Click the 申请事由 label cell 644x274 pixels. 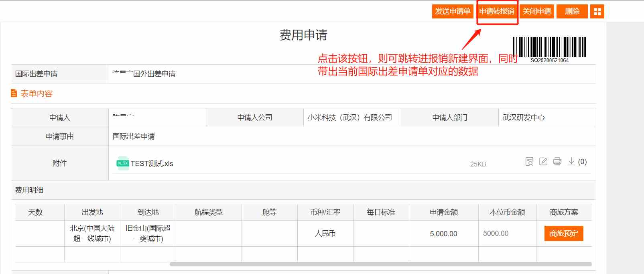click(x=59, y=136)
